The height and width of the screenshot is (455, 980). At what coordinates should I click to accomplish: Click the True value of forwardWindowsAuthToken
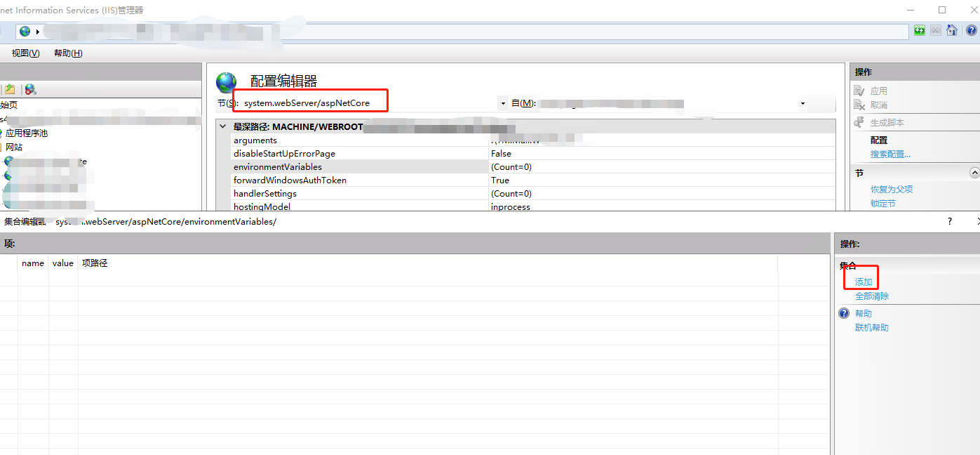tap(500, 180)
